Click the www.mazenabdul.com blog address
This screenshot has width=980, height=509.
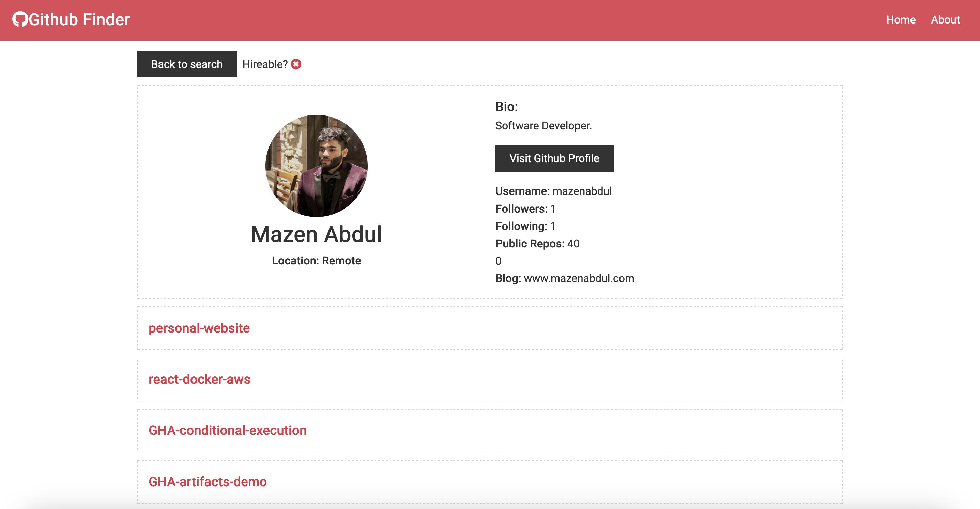click(x=579, y=278)
